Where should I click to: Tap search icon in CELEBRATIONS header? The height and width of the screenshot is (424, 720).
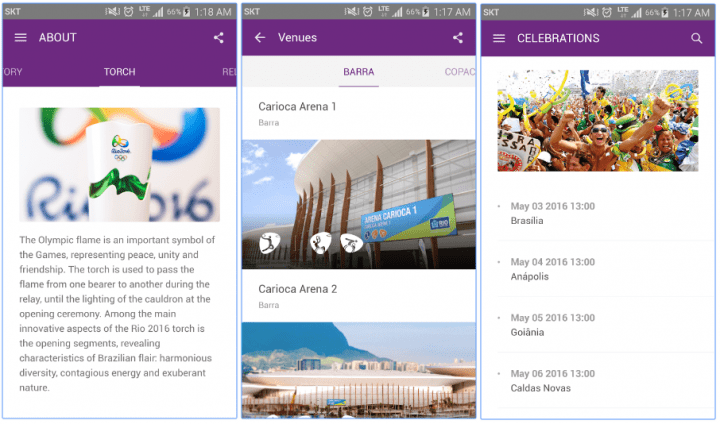coord(697,38)
